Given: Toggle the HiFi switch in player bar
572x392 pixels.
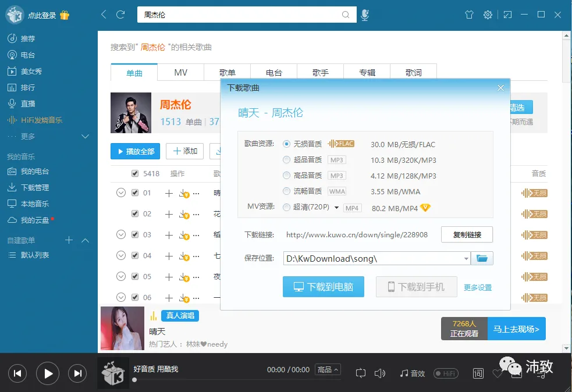Looking at the screenshot, I should pos(446,373).
